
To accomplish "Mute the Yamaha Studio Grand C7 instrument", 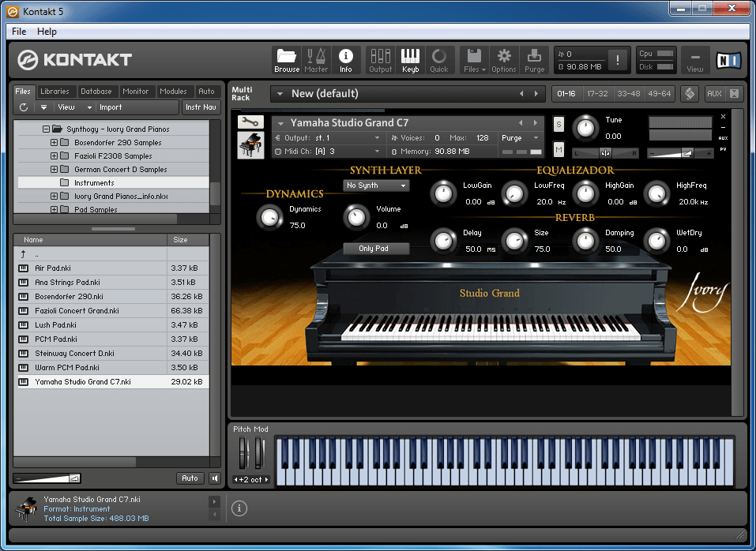I will [559, 150].
